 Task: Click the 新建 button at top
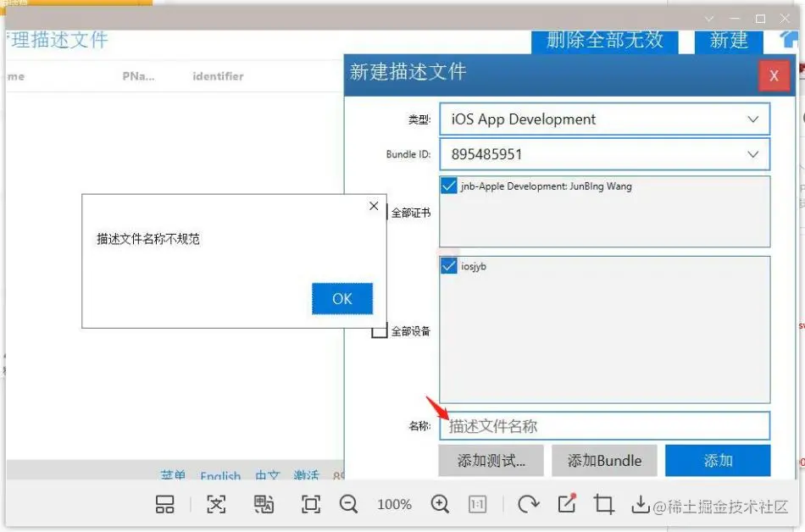[729, 41]
